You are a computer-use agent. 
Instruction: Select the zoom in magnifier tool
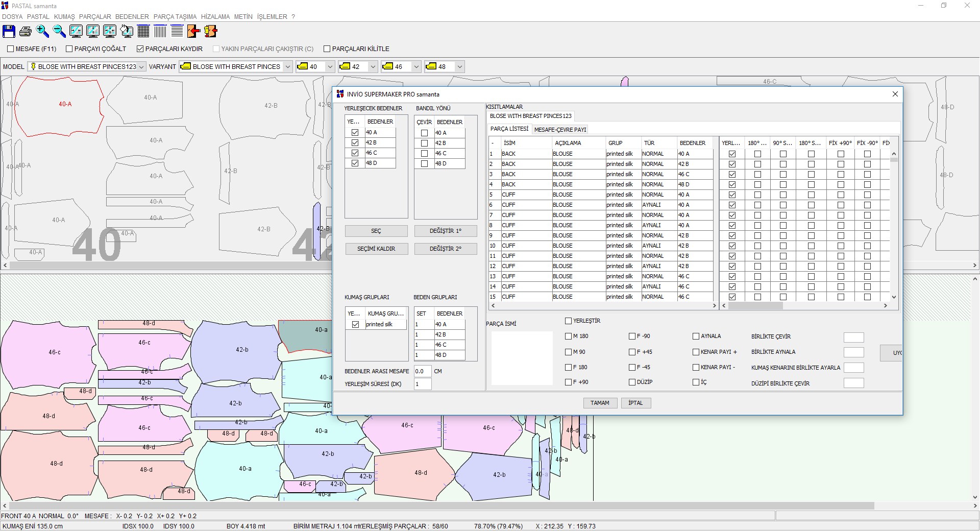coord(42,32)
